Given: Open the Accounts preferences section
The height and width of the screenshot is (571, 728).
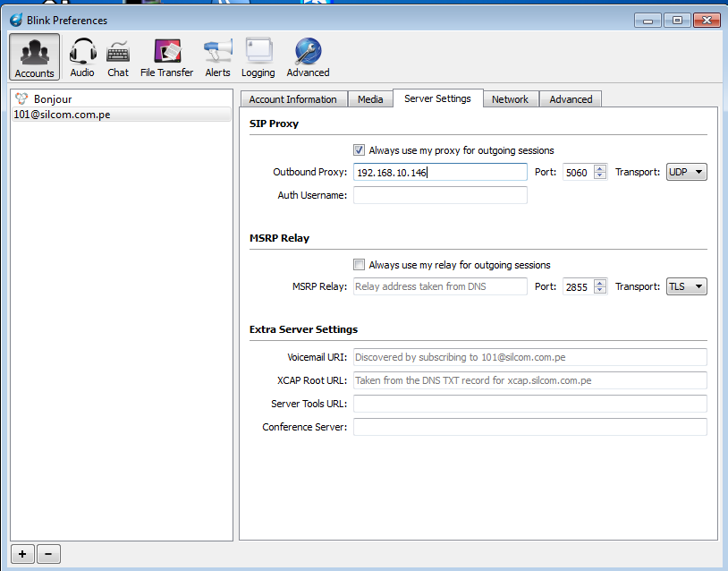Looking at the screenshot, I should click(35, 57).
